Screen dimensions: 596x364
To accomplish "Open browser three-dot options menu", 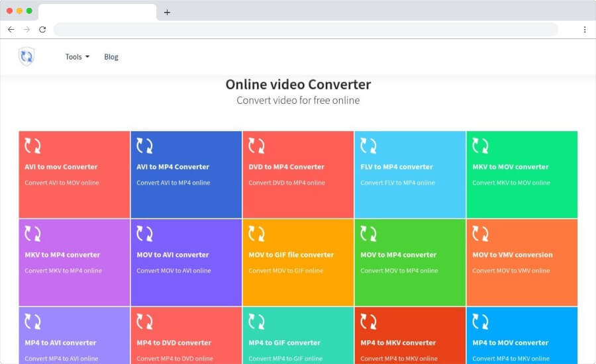I will (x=585, y=30).
